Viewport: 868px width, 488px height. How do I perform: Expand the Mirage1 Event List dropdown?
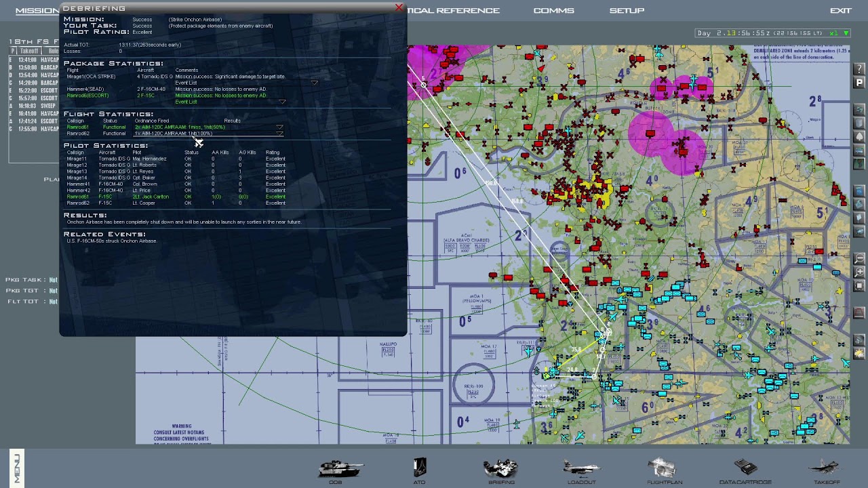click(314, 83)
